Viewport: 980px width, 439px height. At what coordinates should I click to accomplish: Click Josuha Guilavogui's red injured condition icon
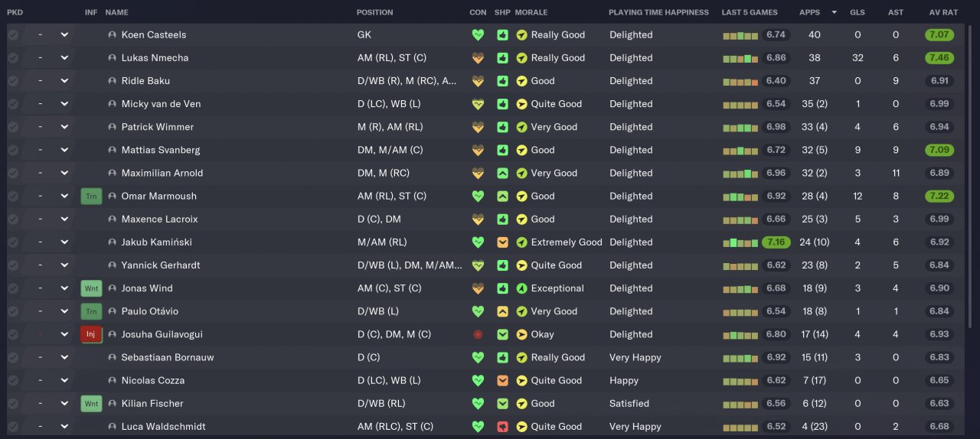(479, 334)
